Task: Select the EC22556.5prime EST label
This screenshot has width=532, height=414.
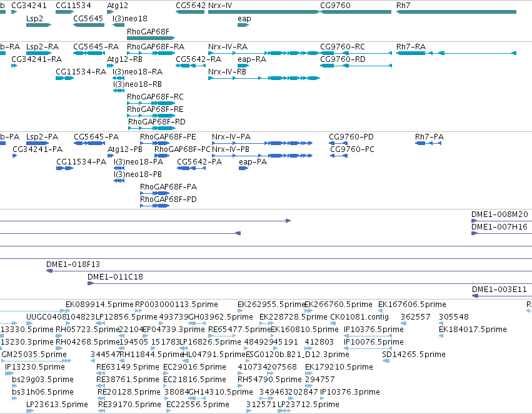Action: point(198,405)
